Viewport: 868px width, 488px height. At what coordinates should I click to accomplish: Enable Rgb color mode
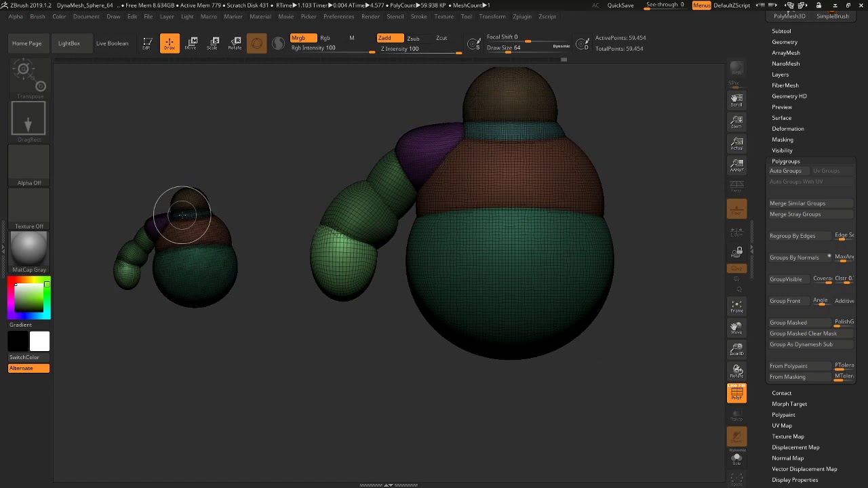[x=325, y=38]
